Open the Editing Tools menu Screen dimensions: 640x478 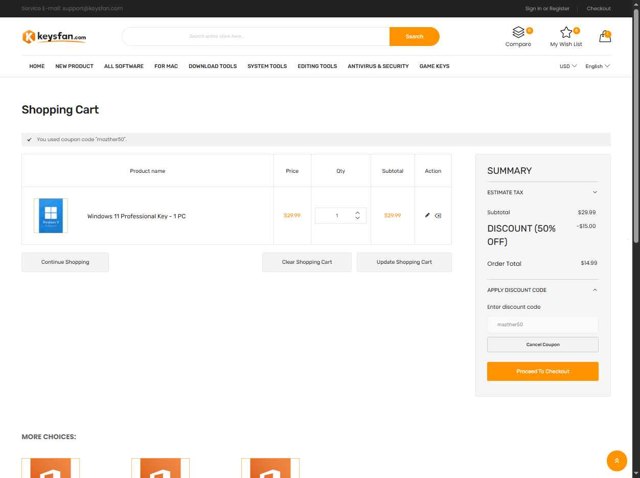click(x=317, y=66)
